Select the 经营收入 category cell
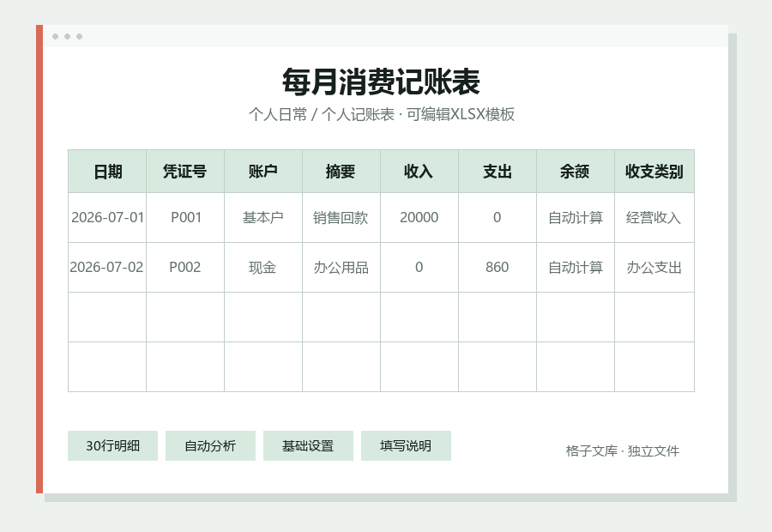Screen dimensions: 772x532 pyautogui.click(x=654, y=218)
